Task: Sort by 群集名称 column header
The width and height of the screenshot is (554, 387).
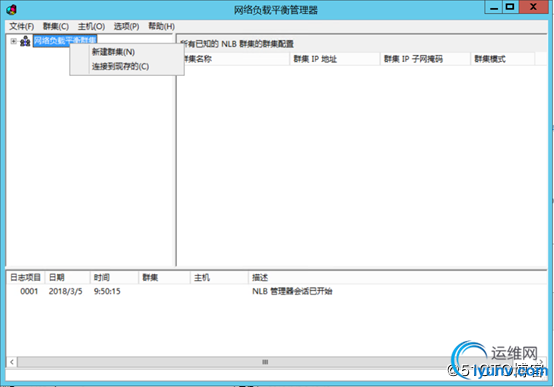Action: [234, 59]
